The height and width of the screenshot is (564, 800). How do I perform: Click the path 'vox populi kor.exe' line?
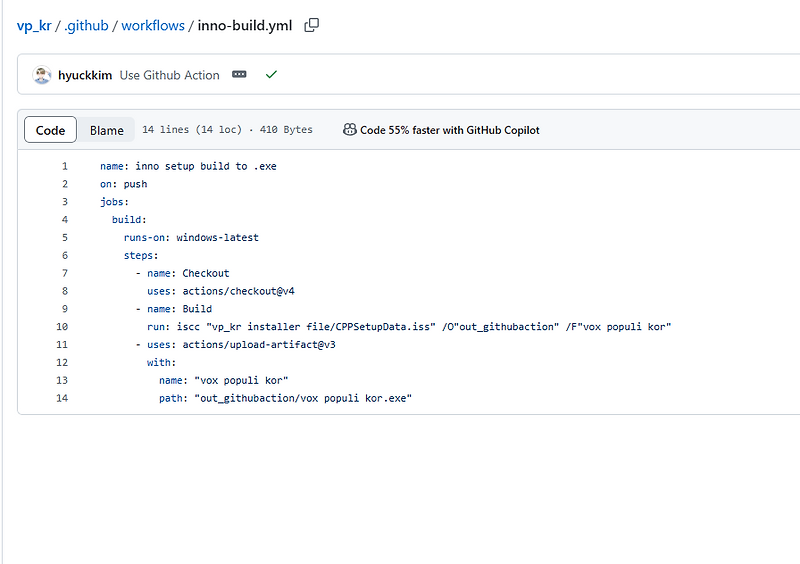coord(285,399)
